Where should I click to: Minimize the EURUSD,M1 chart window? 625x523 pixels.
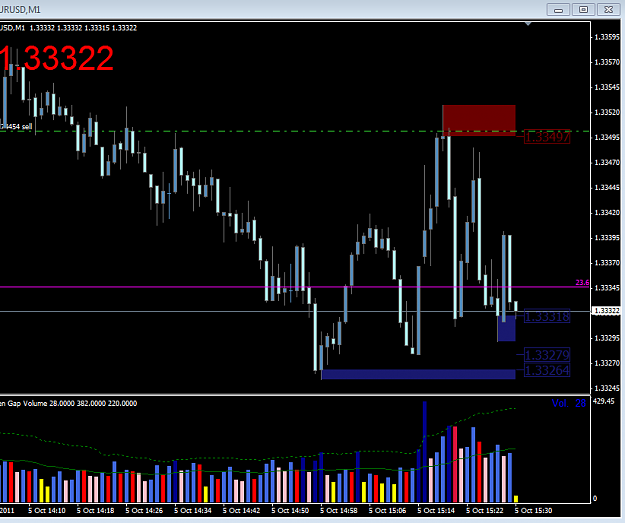(x=558, y=10)
